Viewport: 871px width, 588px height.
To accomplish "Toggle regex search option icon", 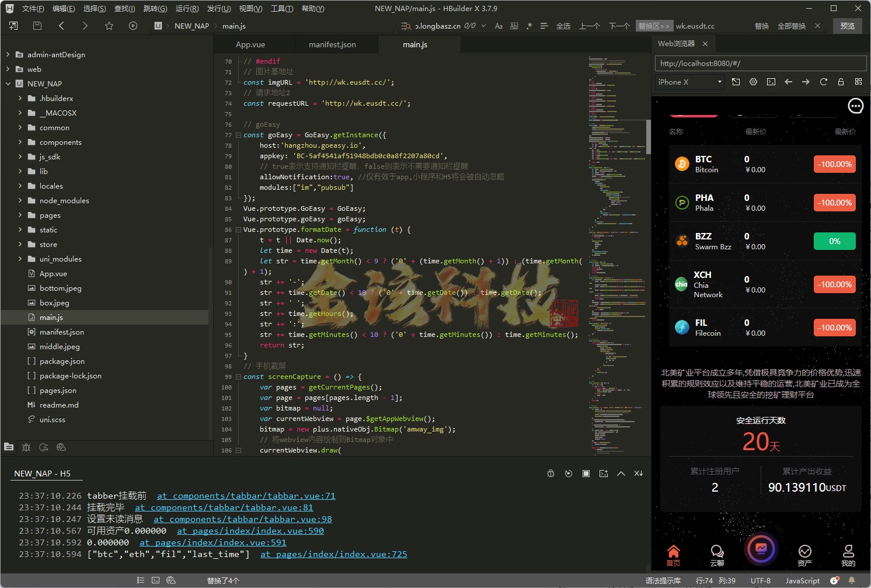I will tap(529, 26).
